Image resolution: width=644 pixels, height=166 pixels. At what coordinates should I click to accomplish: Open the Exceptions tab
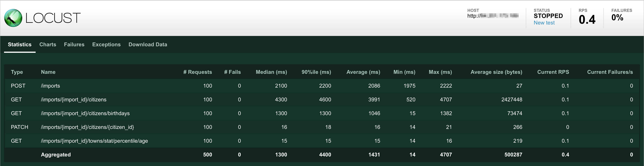tap(106, 44)
